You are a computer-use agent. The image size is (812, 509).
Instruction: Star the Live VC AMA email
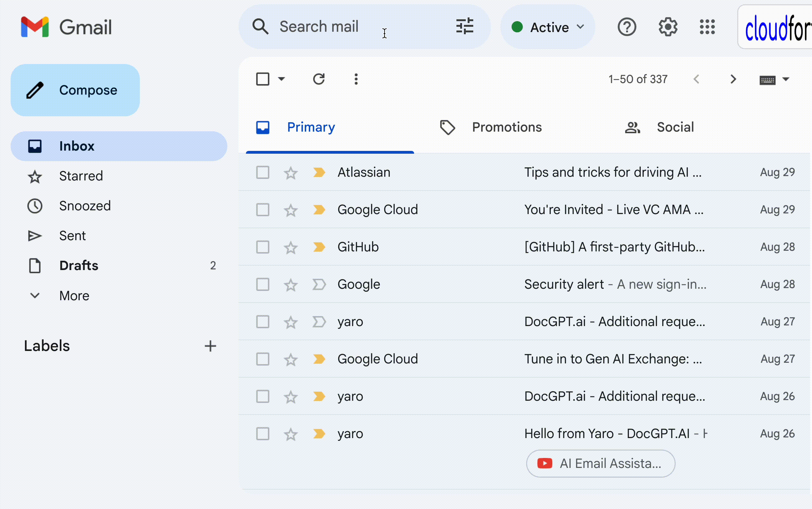(x=291, y=210)
